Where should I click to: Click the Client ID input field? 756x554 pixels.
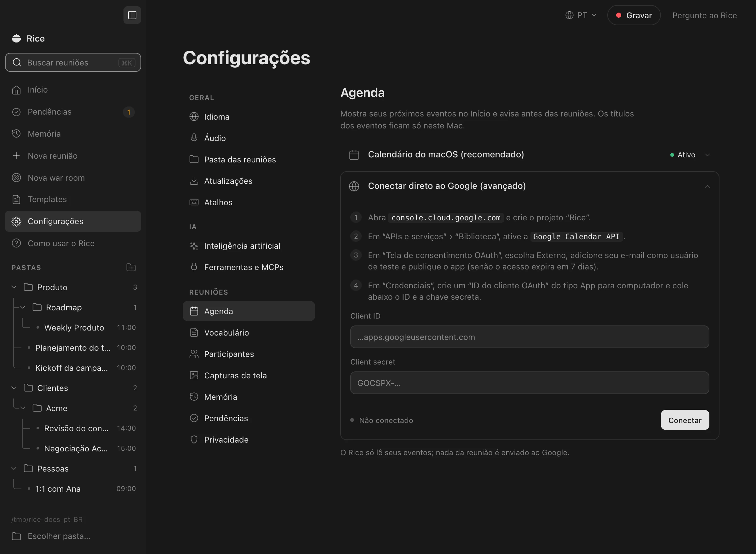(x=530, y=337)
